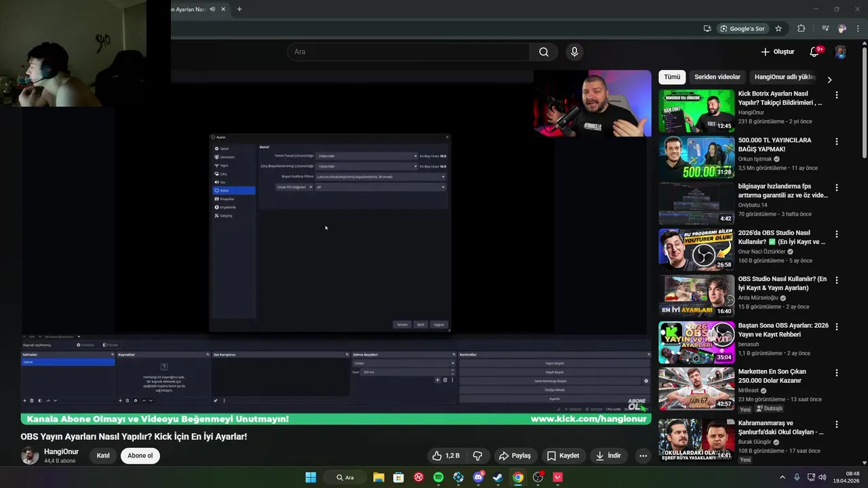Open the HangiOnur channel name link
The image size is (868, 488).
click(61, 451)
